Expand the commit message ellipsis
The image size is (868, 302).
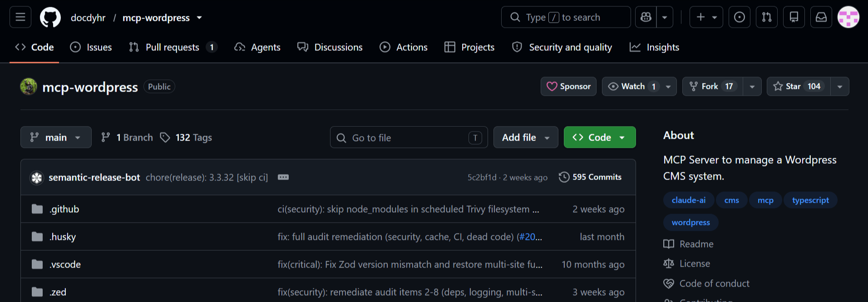click(x=283, y=177)
